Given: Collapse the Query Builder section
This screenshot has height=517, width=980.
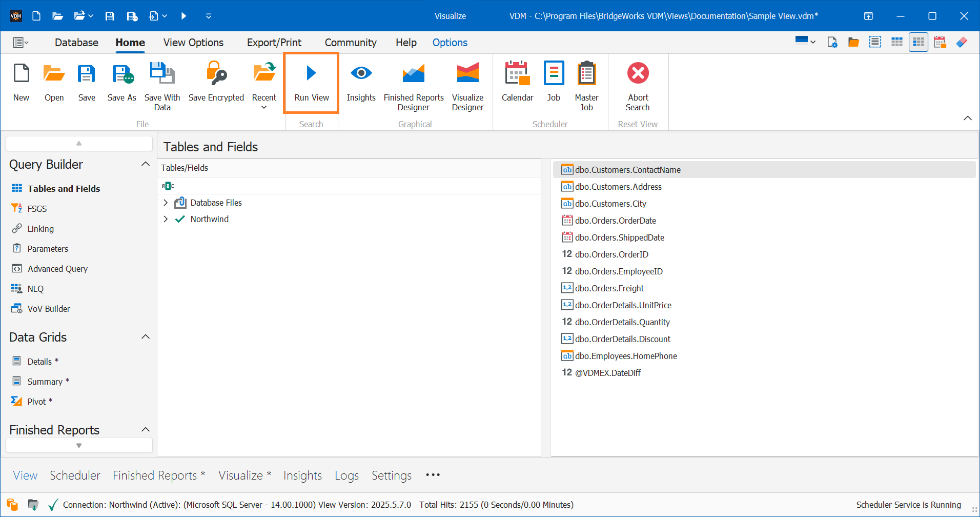Looking at the screenshot, I should 146,164.
